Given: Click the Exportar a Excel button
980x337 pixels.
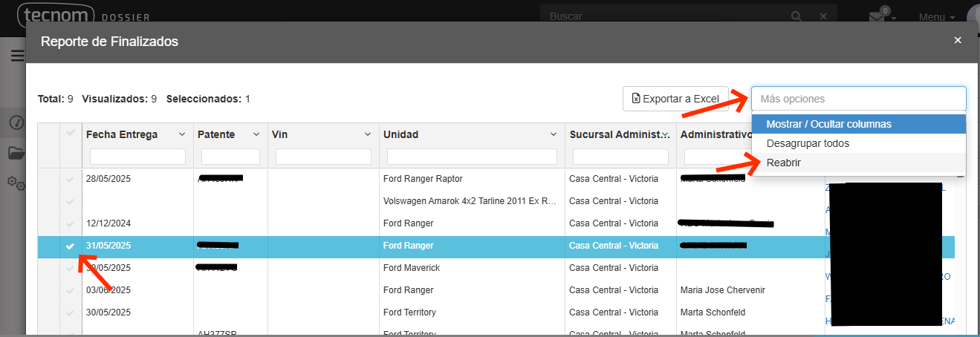Looking at the screenshot, I should 675,99.
